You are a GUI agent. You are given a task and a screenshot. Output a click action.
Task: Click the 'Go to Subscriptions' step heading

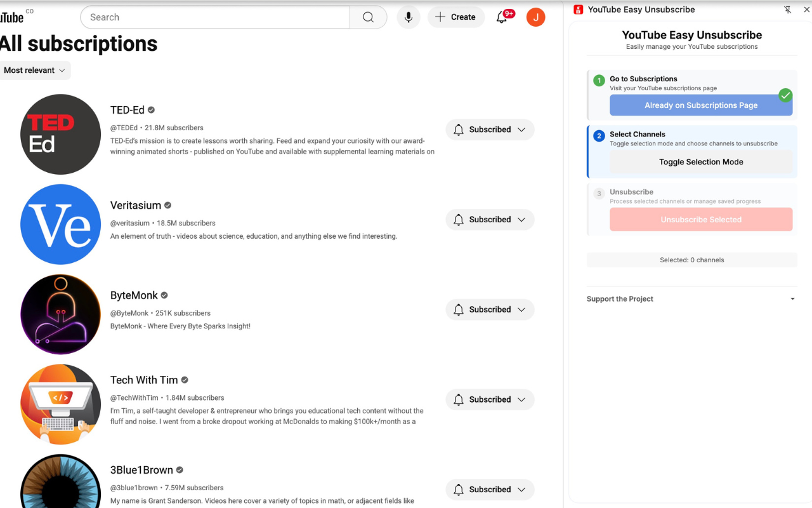[643, 79]
